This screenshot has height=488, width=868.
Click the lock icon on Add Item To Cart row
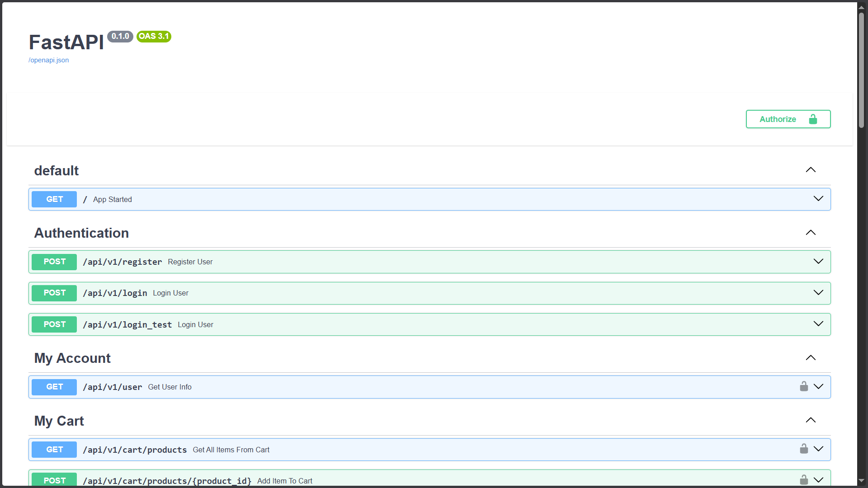pos(804,480)
